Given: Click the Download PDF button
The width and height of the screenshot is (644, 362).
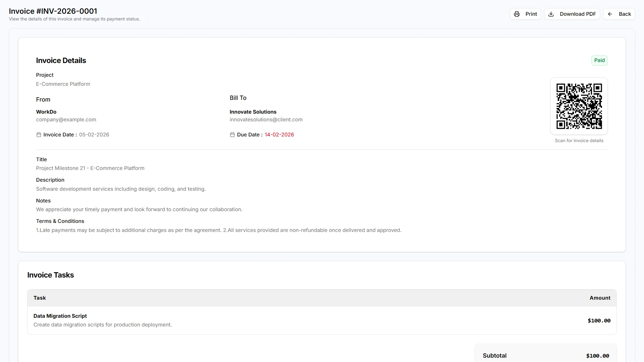Looking at the screenshot, I should (572, 14).
